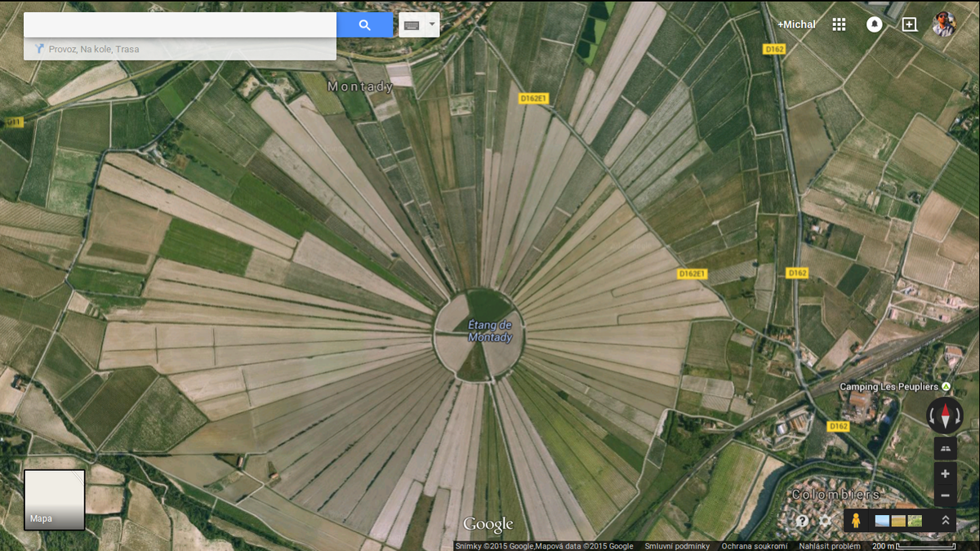
Task: Pick up the yellow Pegman Street View icon
Action: click(x=855, y=521)
